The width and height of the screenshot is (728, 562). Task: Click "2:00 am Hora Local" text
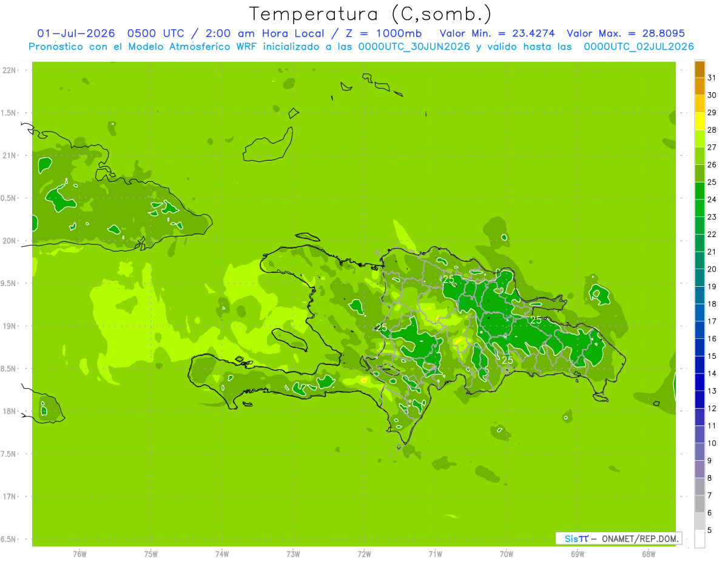263,33
